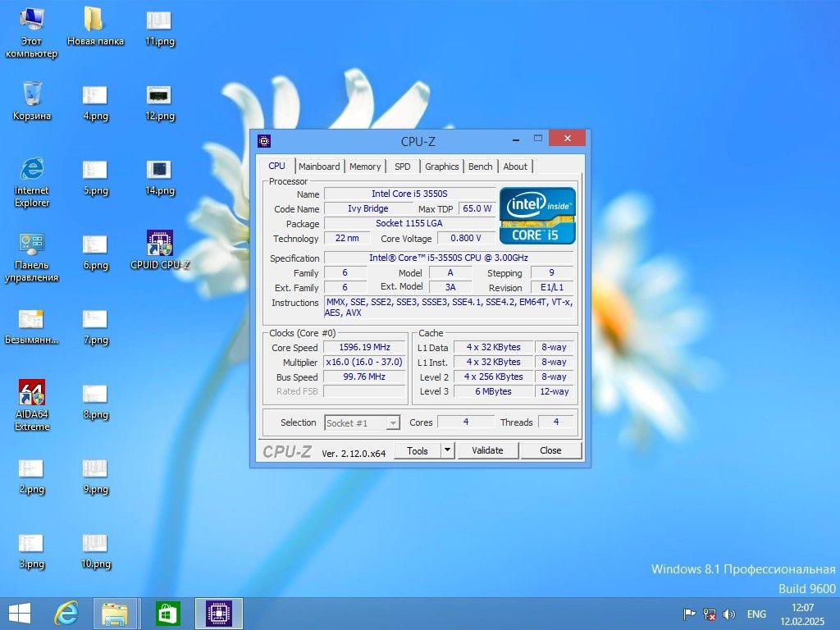The width and height of the screenshot is (840, 630).
Task: Click the 65.0 W Max TDP value
Action: pos(477,208)
